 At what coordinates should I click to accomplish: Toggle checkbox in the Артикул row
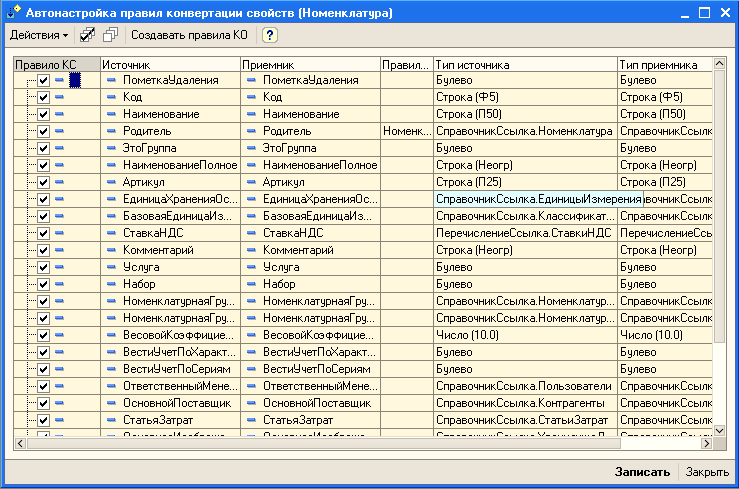coord(43,182)
